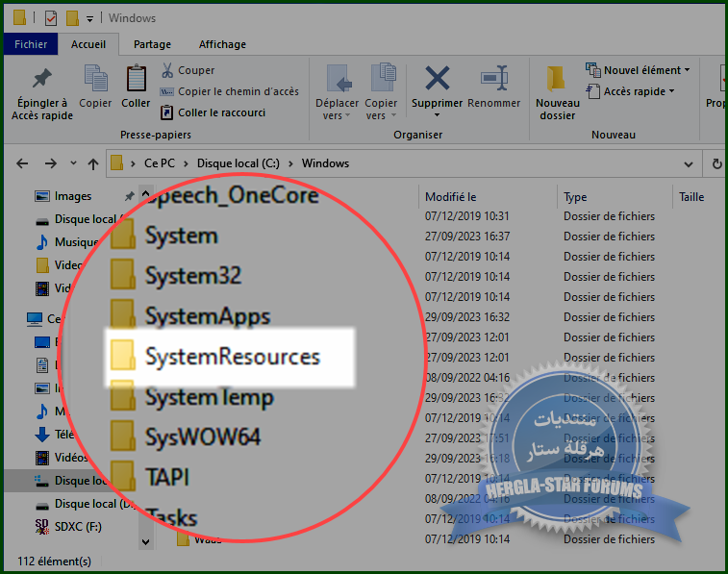The width and height of the screenshot is (728, 574).
Task: Open the Supprimer dropdown arrow
Action: pyautogui.click(x=437, y=115)
